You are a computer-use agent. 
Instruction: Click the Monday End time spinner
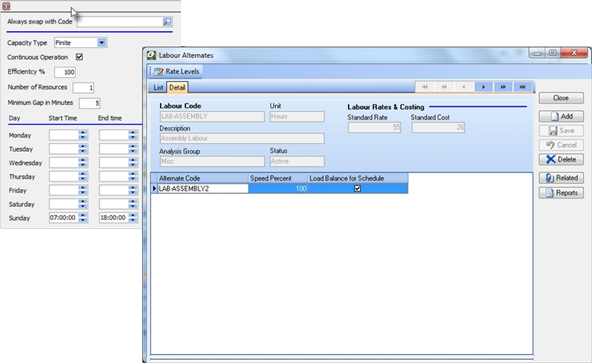(x=133, y=135)
